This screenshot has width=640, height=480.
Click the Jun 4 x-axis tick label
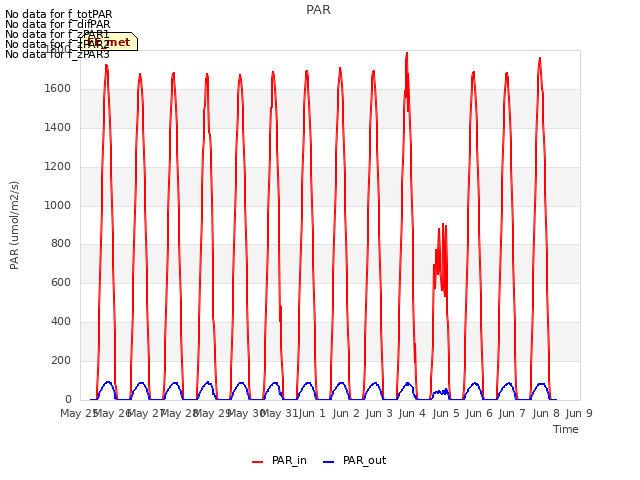pyautogui.click(x=412, y=413)
